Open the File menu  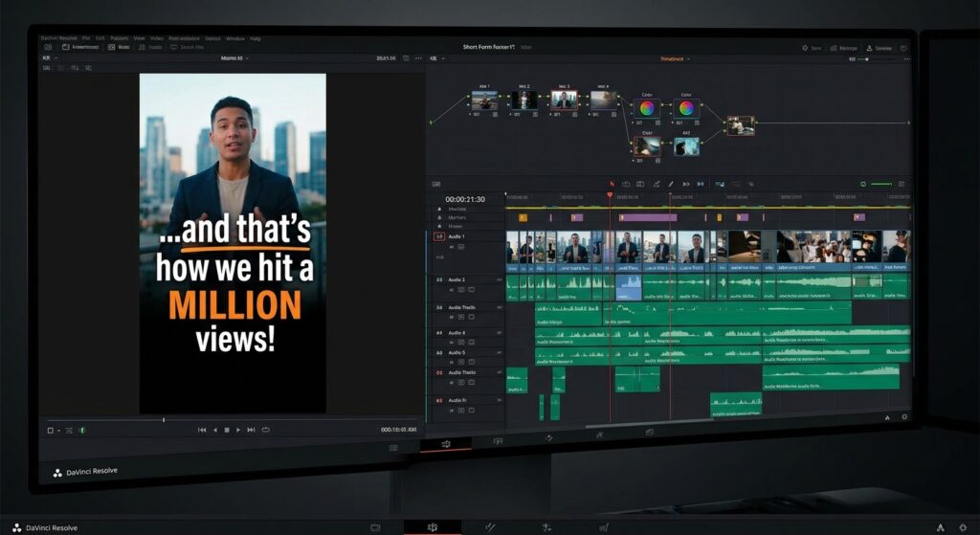click(x=86, y=38)
